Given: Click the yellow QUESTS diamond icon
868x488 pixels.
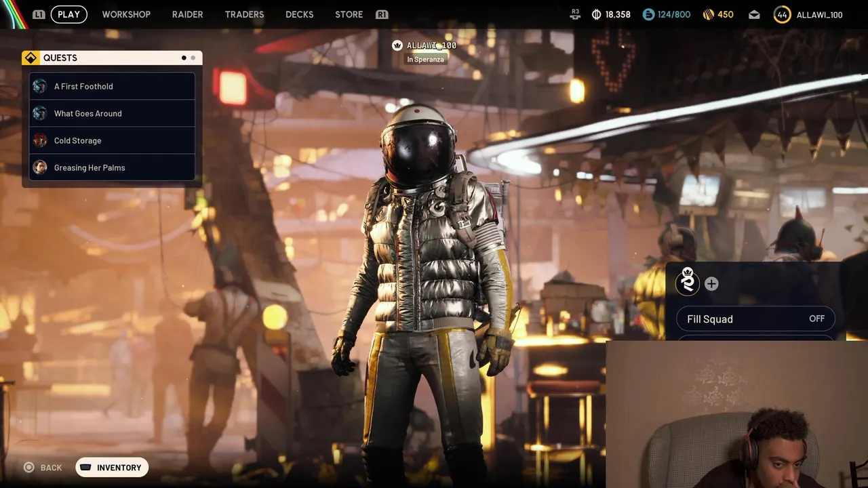Looking at the screenshot, I should pyautogui.click(x=31, y=58).
